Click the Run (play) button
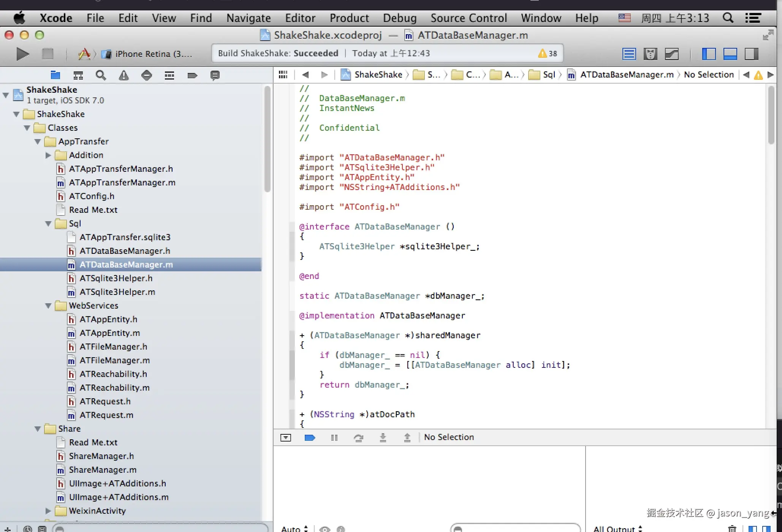 [22, 54]
